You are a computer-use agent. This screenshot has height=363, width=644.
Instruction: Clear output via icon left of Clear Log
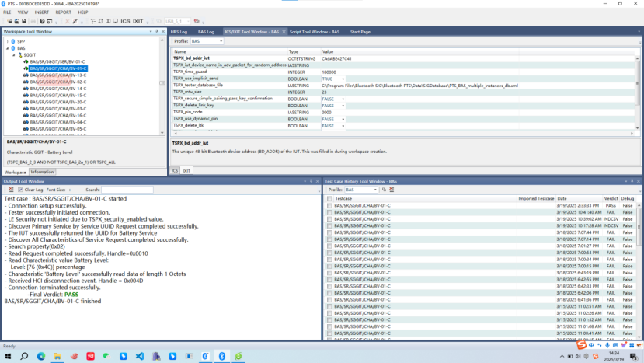pos(12,190)
